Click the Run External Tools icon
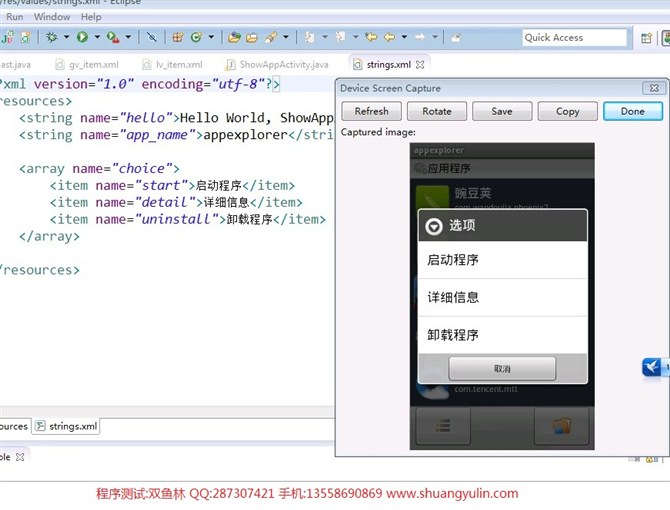The image size is (670, 510). pyautogui.click(x=113, y=37)
